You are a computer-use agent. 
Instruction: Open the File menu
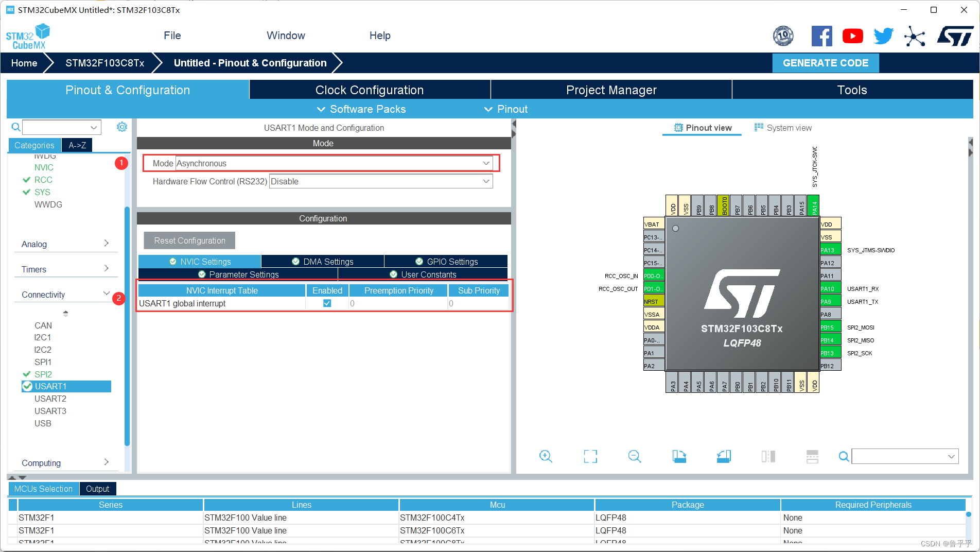(172, 36)
